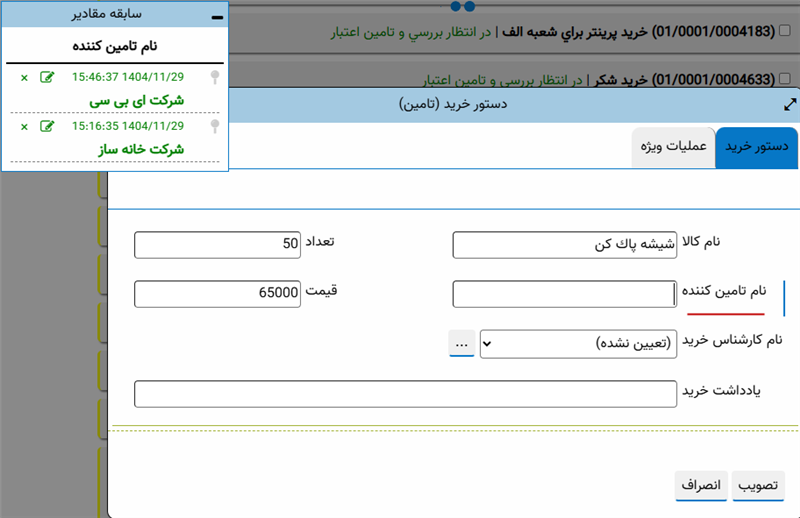Delete the شرکت خانه ساز history entry

pyautogui.click(x=24, y=126)
